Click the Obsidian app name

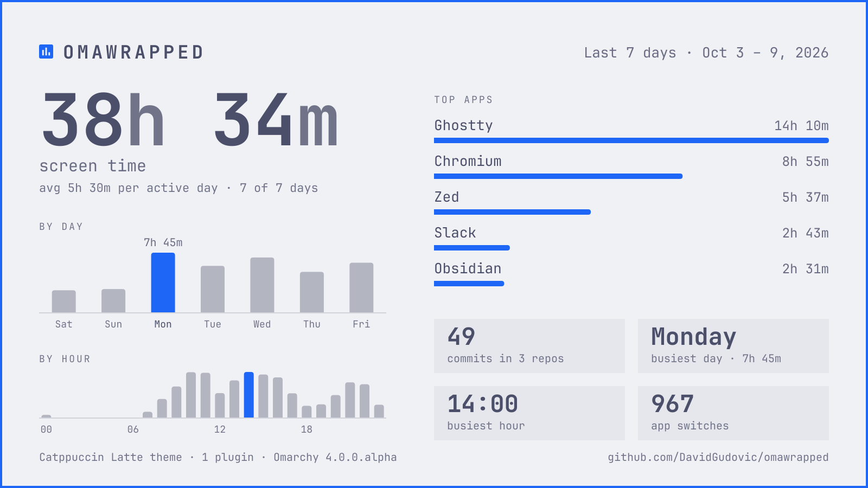click(468, 268)
